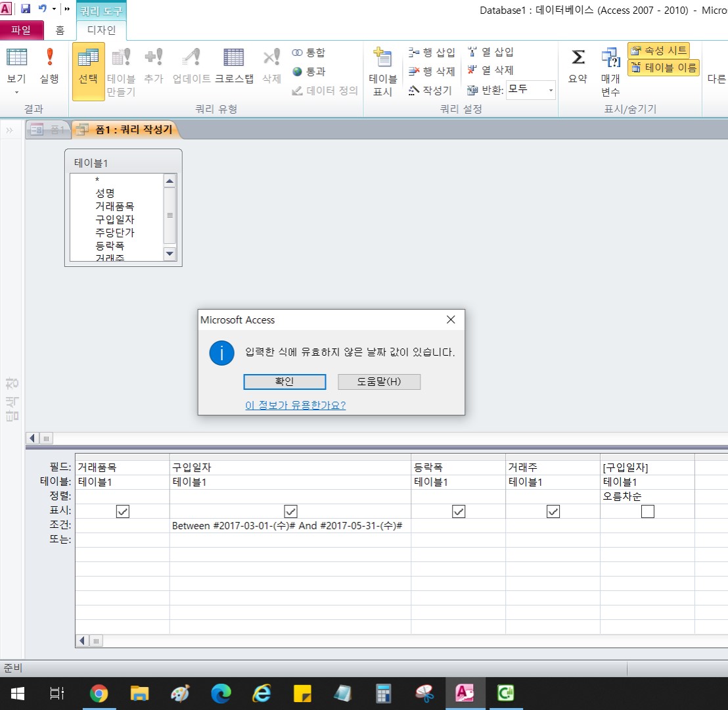Open the 파일 tab
This screenshot has width=728, height=710.
(22, 30)
